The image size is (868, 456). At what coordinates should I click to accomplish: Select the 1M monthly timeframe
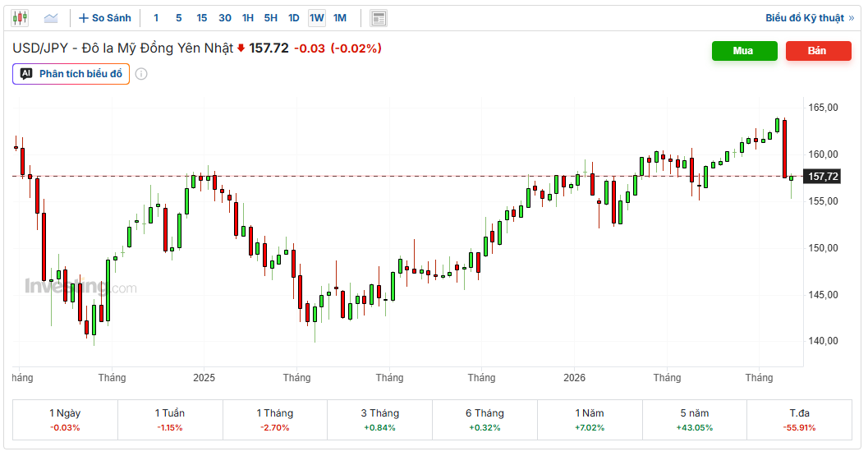coord(340,18)
